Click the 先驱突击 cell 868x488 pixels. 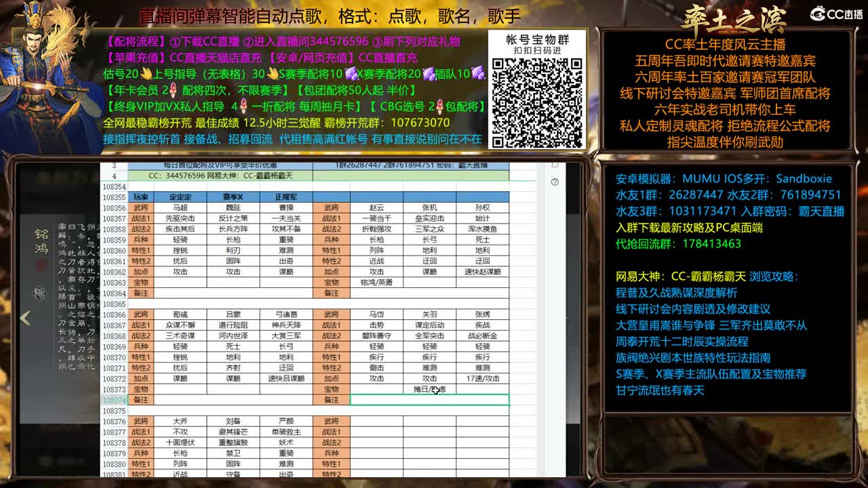[180, 218]
